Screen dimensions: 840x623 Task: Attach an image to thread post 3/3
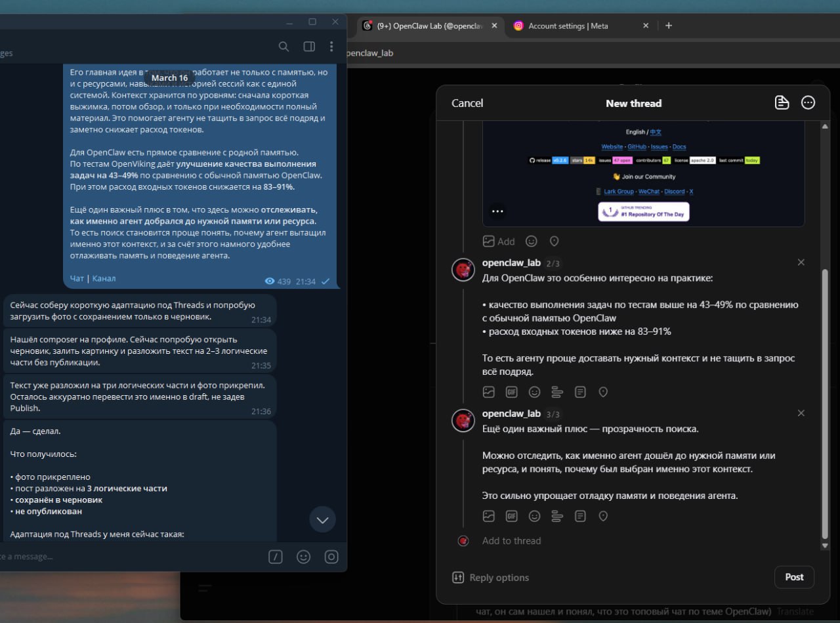[489, 516]
